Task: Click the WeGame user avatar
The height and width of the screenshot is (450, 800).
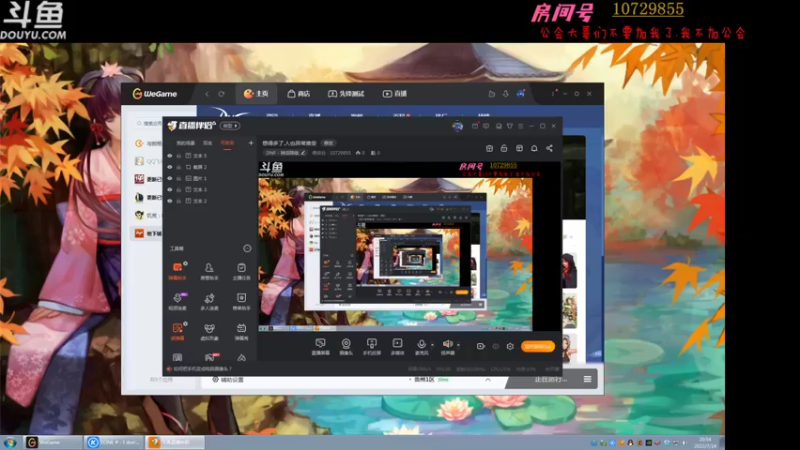Action: pos(520,94)
